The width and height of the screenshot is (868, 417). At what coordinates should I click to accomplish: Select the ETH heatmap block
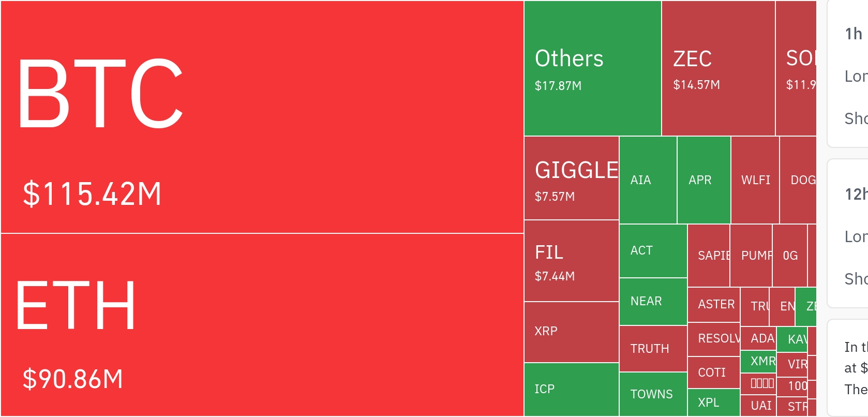pos(262,324)
